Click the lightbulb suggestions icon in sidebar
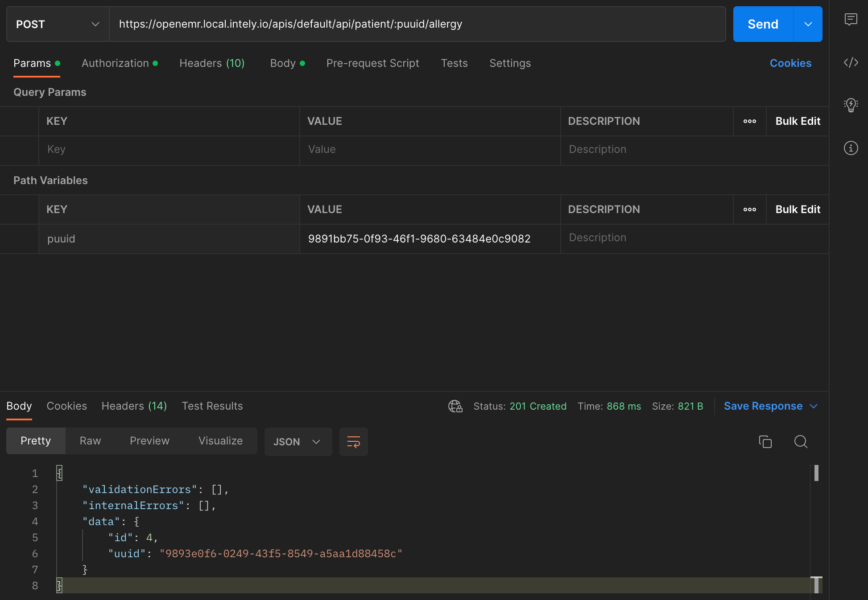The image size is (868, 600). point(851,105)
